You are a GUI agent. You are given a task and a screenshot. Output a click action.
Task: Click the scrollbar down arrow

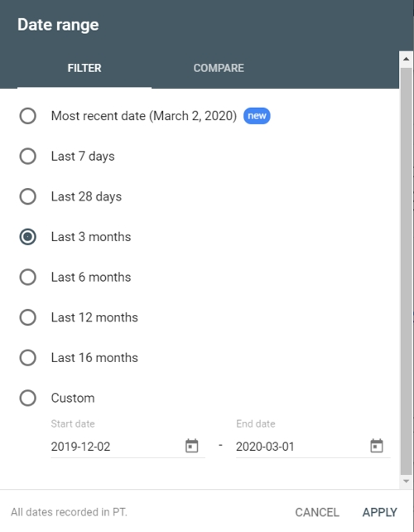406,481
